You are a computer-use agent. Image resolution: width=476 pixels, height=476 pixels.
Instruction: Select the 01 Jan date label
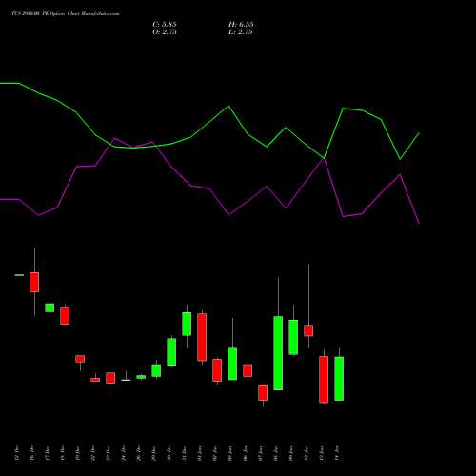pyautogui.click(x=200, y=452)
